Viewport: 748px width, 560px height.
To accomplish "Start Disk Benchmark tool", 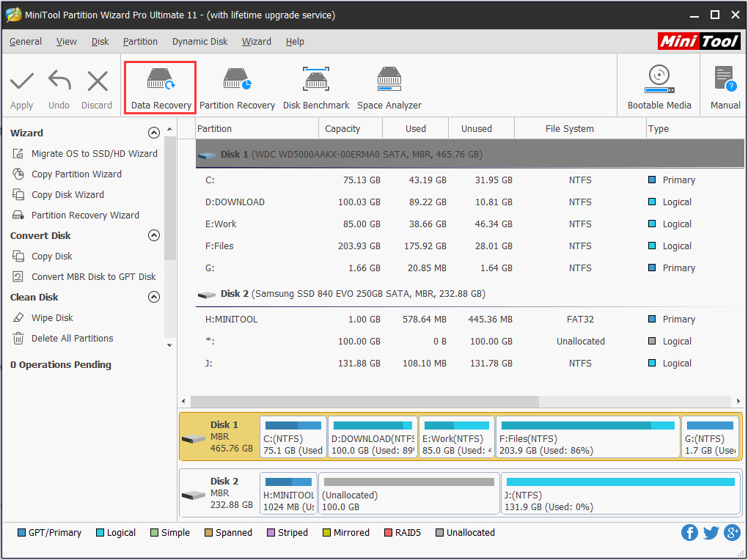I will point(316,88).
